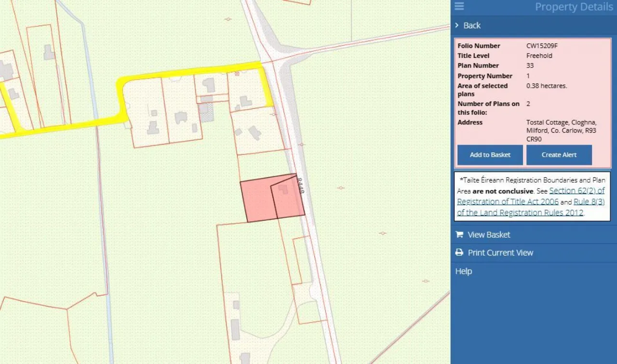Click the R448 road label on map
617x364 pixels.
pos(300,186)
